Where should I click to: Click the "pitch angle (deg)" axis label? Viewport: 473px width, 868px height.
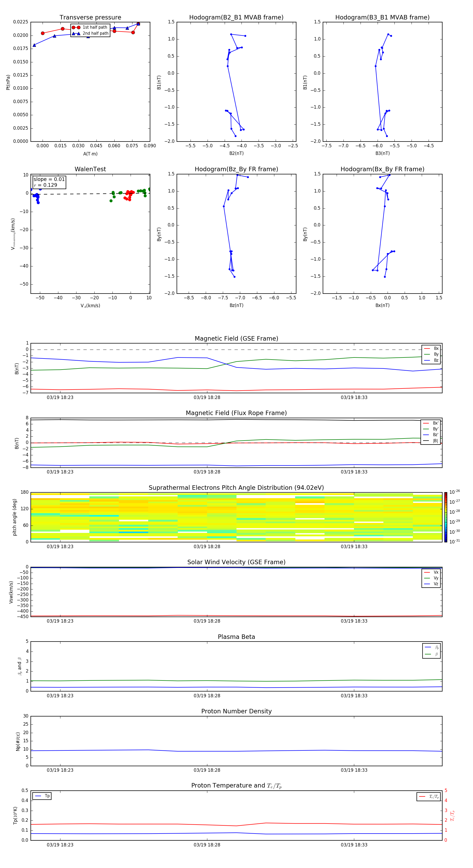[14, 517]
